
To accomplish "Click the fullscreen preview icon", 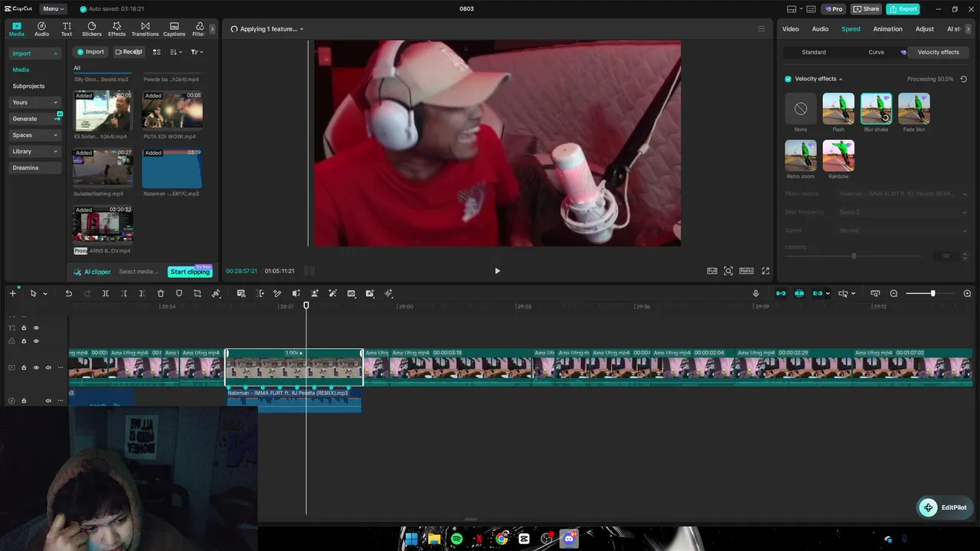I will pos(765,271).
